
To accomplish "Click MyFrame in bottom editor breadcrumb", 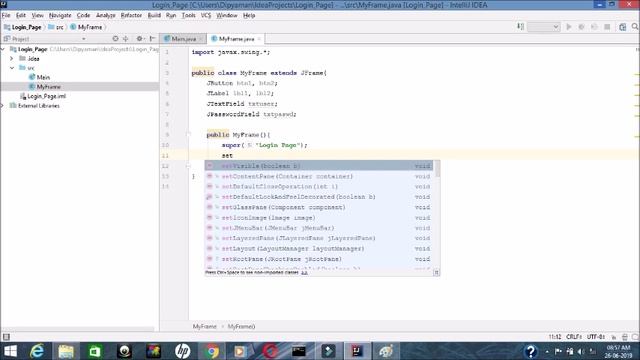I will pyautogui.click(x=204, y=327).
